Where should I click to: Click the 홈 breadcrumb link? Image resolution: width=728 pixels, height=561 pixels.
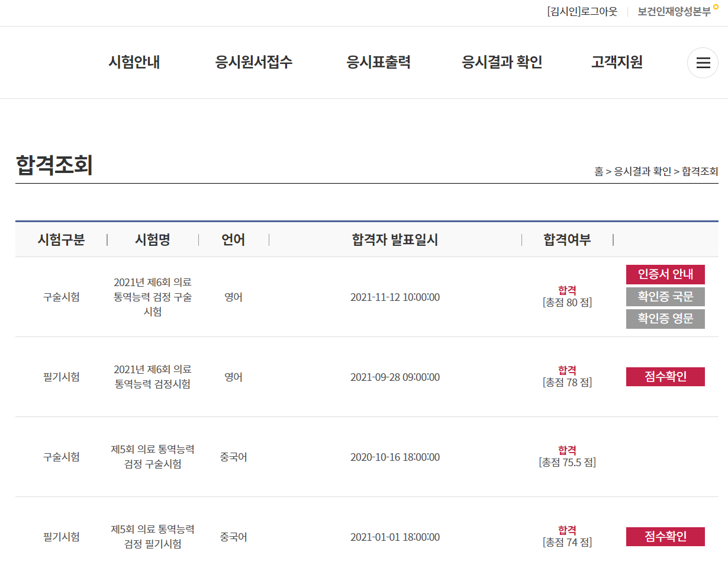click(x=598, y=172)
